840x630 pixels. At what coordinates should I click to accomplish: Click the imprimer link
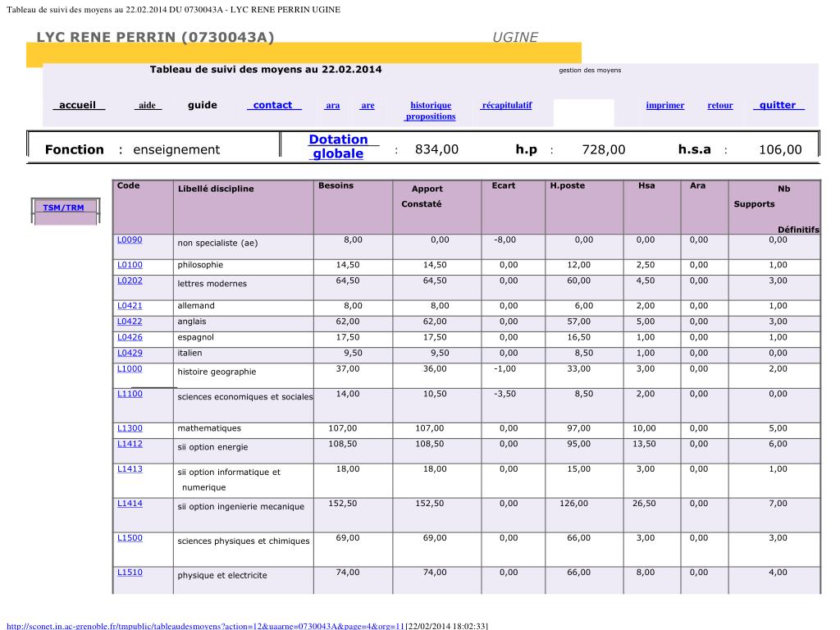tap(664, 105)
